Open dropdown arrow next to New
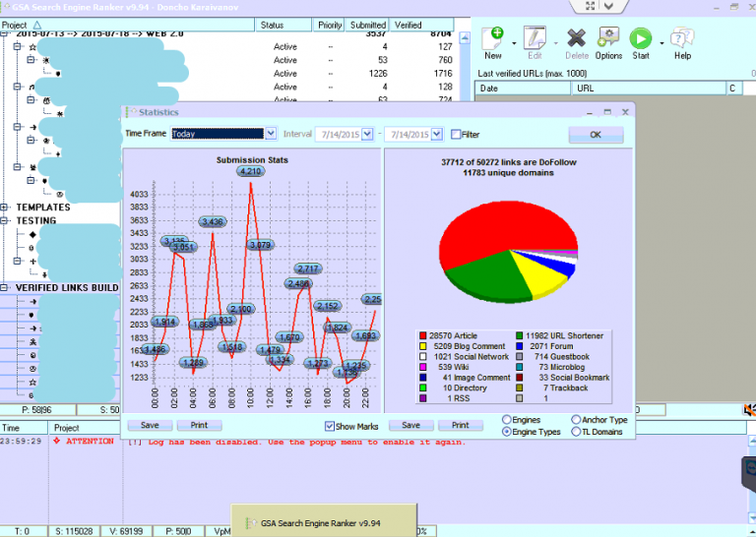Viewport: 756px width, 537px height. (x=514, y=44)
